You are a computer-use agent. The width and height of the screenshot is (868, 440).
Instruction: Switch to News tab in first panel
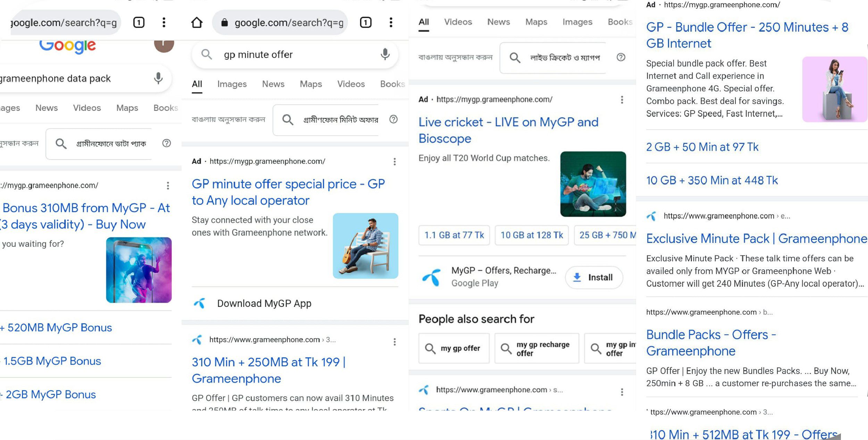pyautogui.click(x=47, y=108)
